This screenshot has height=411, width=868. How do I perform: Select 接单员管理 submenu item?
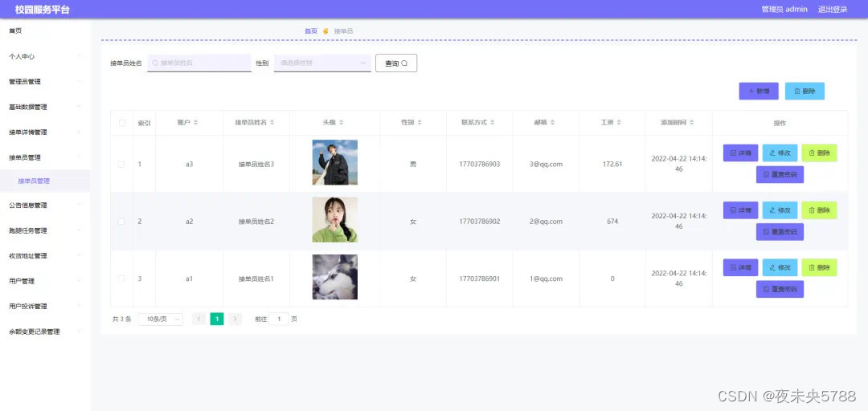click(x=45, y=181)
